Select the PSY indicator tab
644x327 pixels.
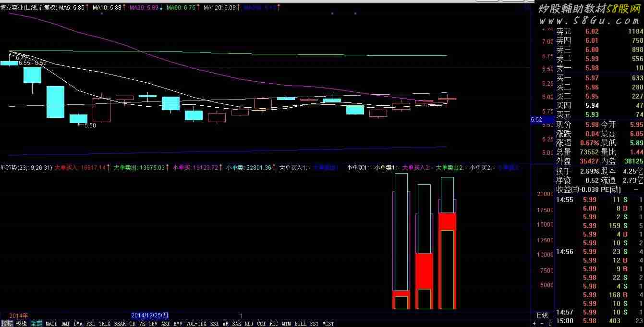click(315, 324)
